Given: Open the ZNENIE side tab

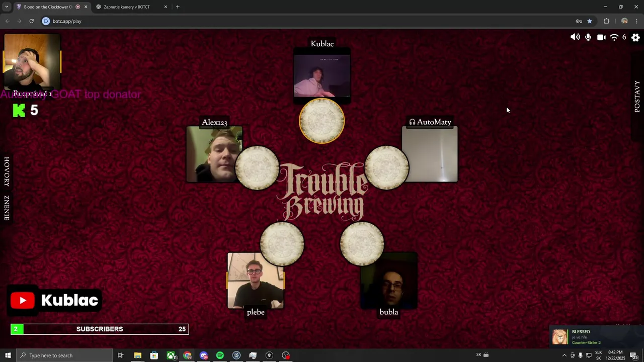Looking at the screenshot, I should pos(7,208).
